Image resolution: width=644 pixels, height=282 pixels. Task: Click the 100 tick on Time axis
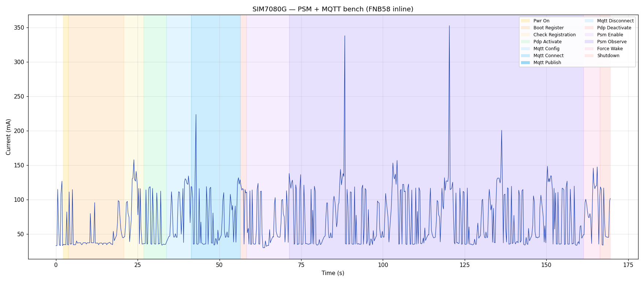(x=383, y=265)
